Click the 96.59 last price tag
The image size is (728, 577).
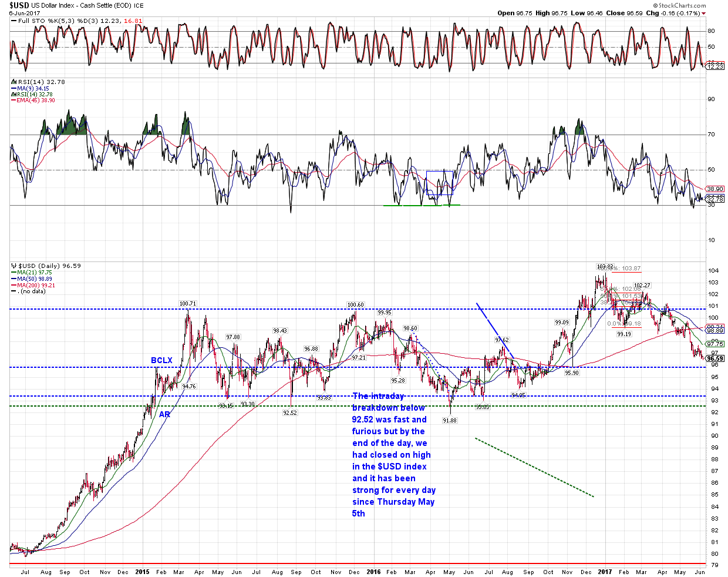pyautogui.click(x=715, y=358)
